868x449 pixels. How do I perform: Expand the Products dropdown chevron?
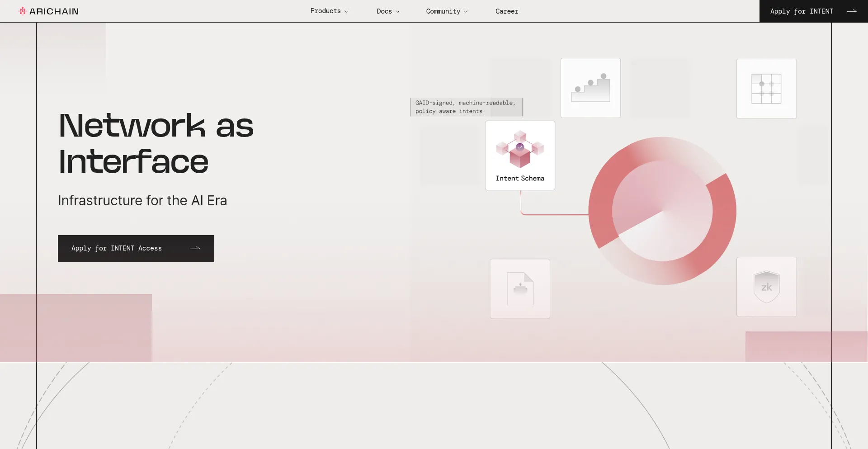point(346,12)
